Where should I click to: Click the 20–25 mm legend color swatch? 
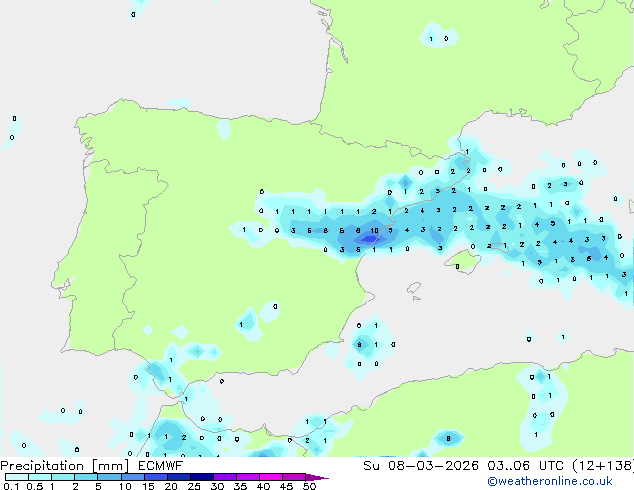(x=179, y=477)
